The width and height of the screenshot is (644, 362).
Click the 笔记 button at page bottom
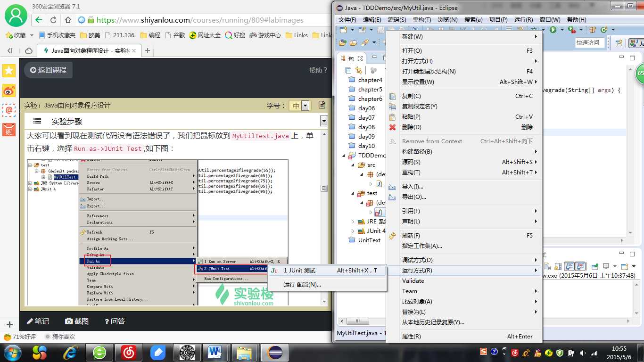click(x=38, y=321)
